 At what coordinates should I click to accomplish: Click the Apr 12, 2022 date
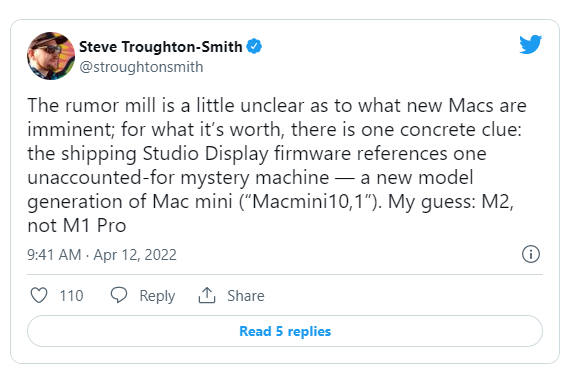click(x=135, y=255)
